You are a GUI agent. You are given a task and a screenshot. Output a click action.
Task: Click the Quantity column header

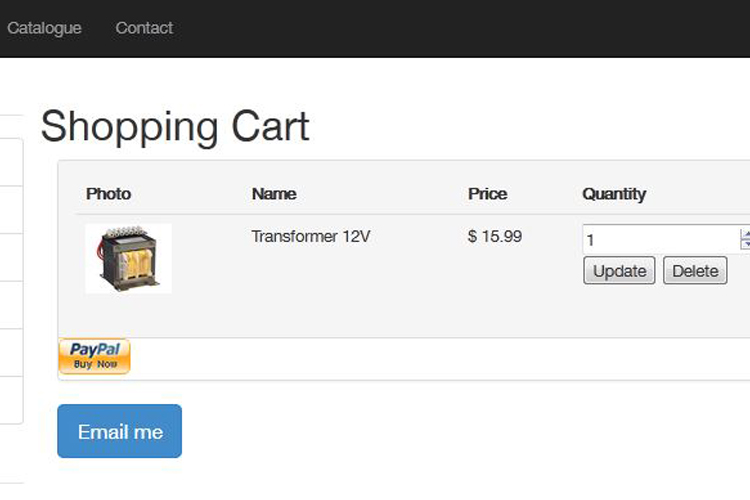point(614,194)
